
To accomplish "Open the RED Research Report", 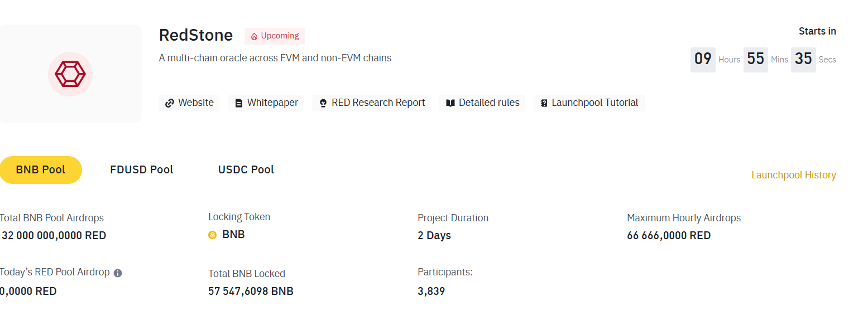I will point(372,103).
